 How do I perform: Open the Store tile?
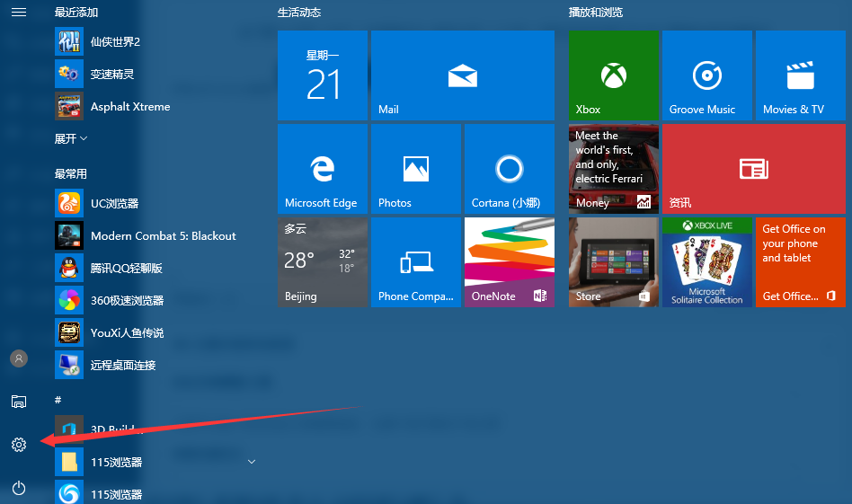tap(614, 262)
